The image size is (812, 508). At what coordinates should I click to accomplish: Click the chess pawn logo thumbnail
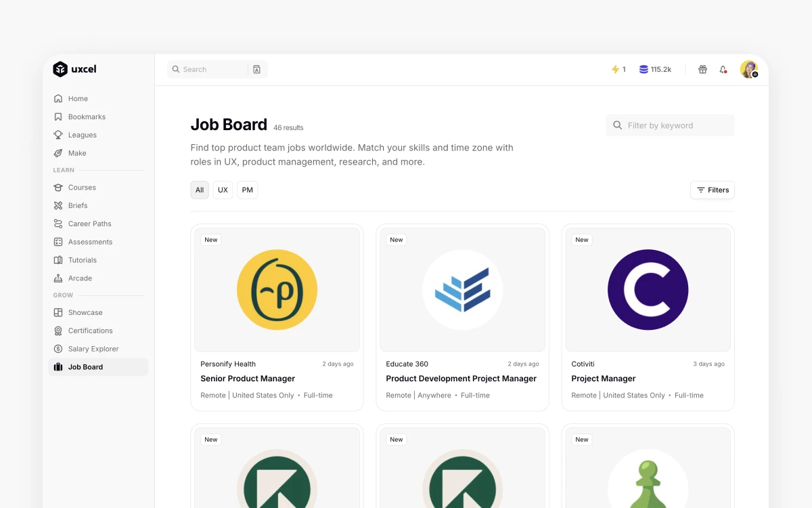(648, 478)
